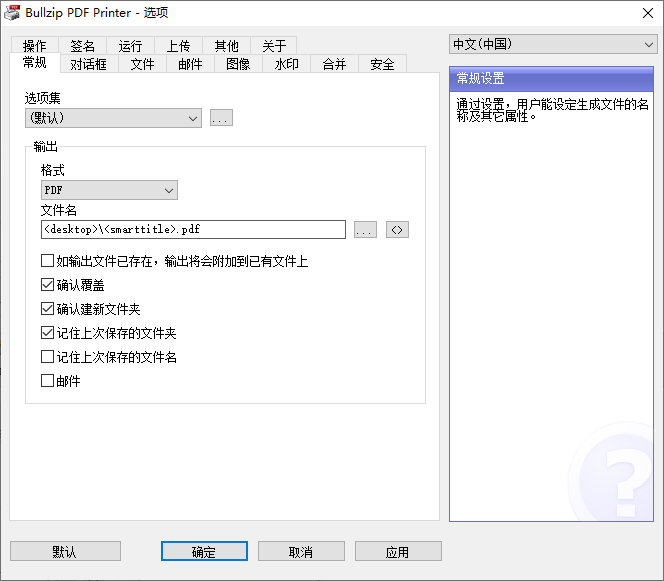The height and width of the screenshot is (581, 664).
Task: Click the macro insert button <>
Action: tap(397, 230)
